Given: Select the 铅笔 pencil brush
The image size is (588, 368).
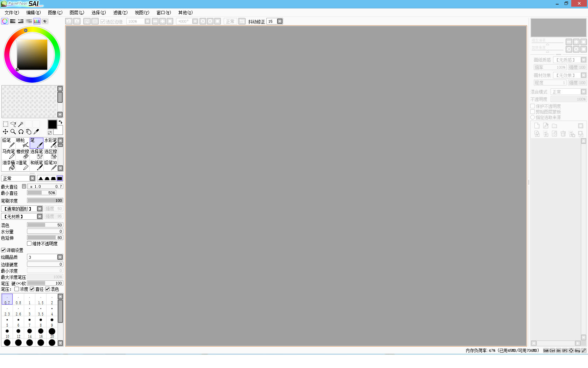Looking at the screenshot, I should (x=8, y=143).
